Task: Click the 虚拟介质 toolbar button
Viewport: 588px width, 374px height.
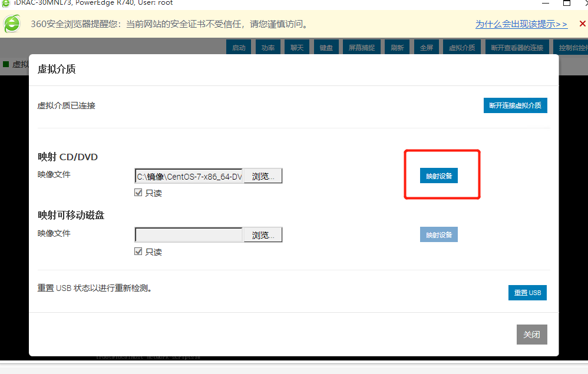Action: (462, 48)
